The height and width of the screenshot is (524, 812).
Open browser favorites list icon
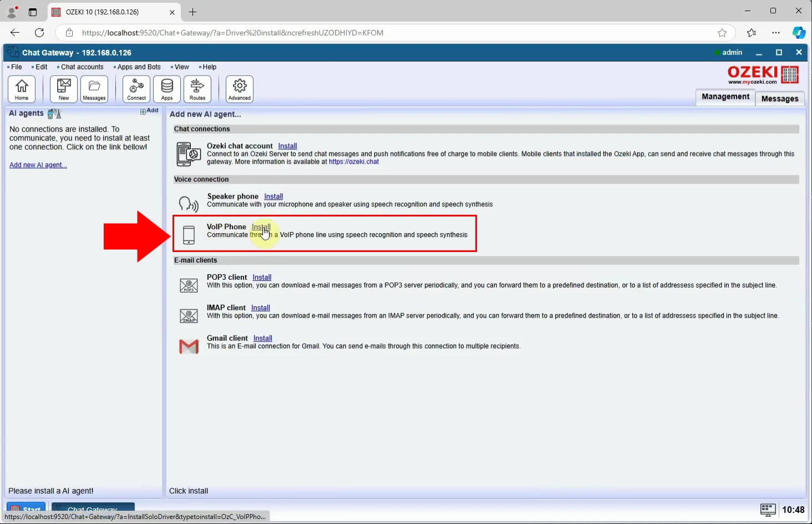pos(752,33)
